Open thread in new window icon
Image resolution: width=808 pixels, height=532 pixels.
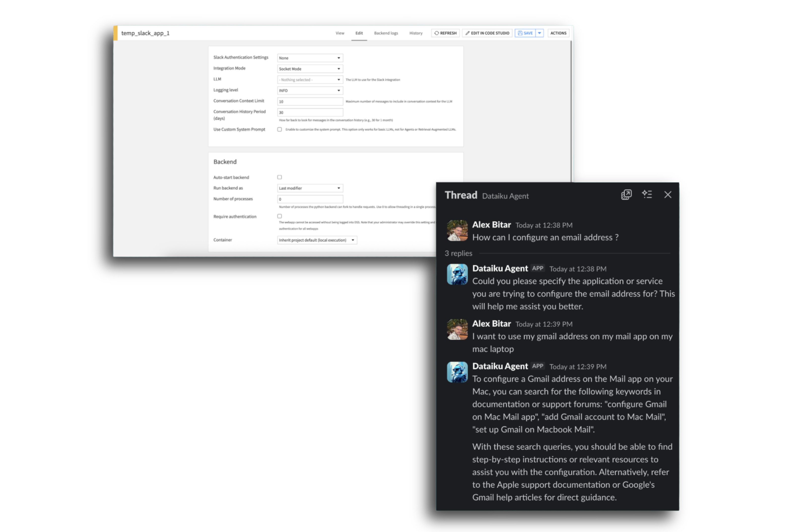point(626,195)
